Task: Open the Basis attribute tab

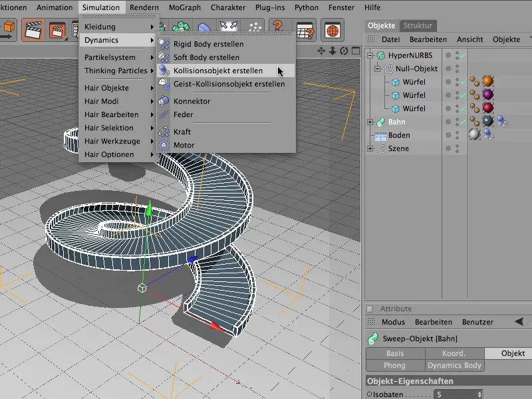Action: [395, 353]
